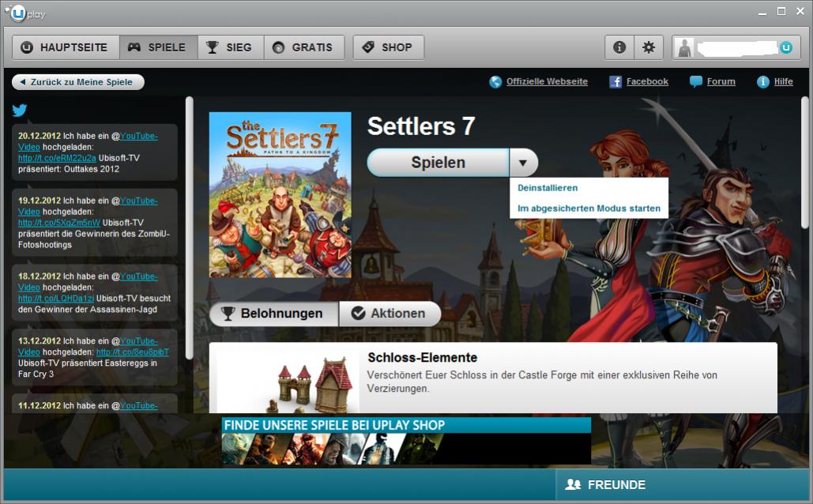Toggle the dropdown arrow next to Spielen
The width and height of the screenshot is (813, 504).
[523, 163]
